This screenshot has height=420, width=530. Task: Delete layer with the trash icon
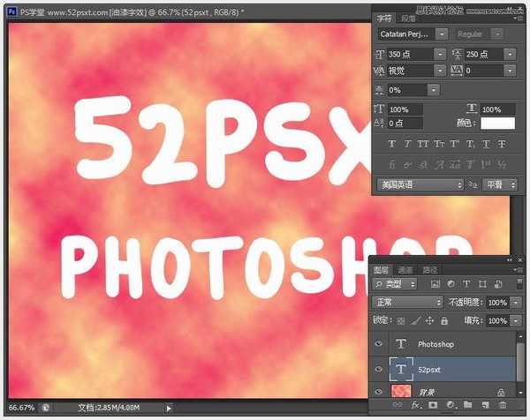tap(503, 404)
